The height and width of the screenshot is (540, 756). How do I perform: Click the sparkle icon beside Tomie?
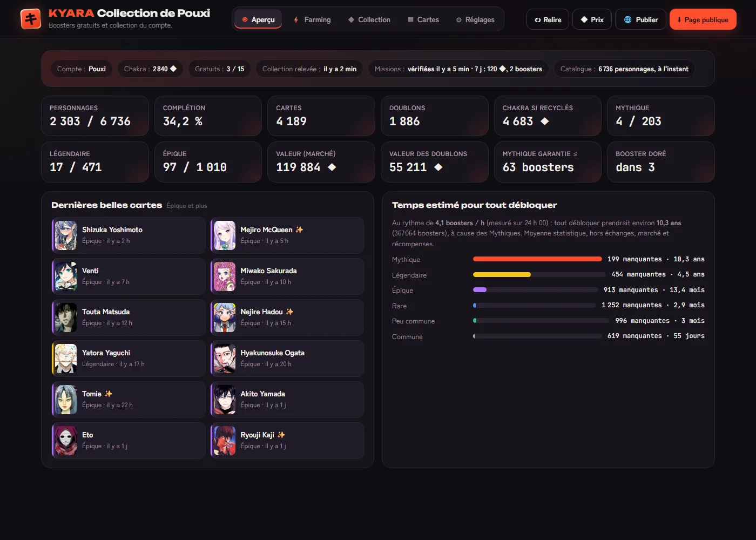click(109, 394)
